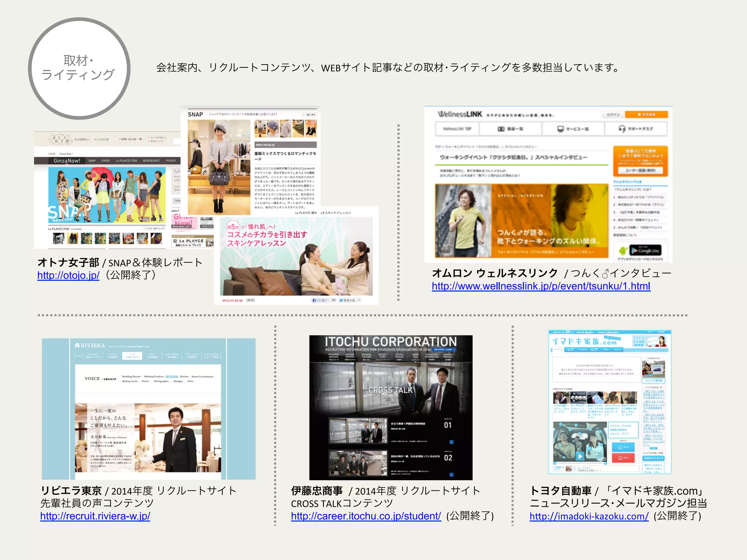This screenshot has height=560, width=747.
Task: Click the BOOK&CAFE menu item in GinzaNow! bar
Action: pyautogui.click(x=151, y=161)
